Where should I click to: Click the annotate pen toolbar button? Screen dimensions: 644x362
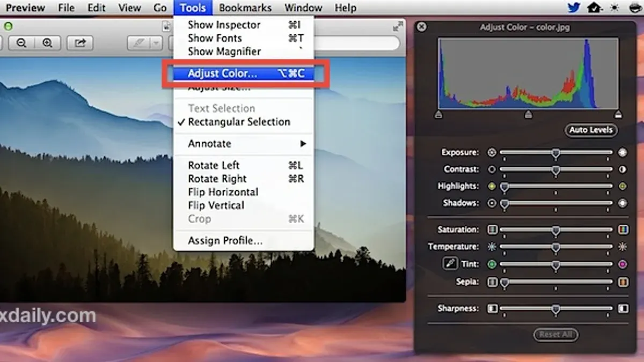138,43
